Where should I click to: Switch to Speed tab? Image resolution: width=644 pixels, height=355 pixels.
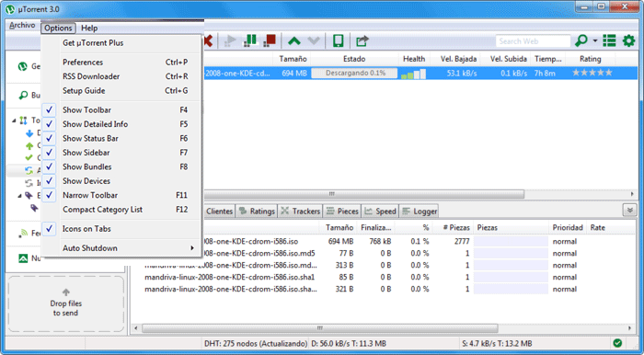(380, 211)
